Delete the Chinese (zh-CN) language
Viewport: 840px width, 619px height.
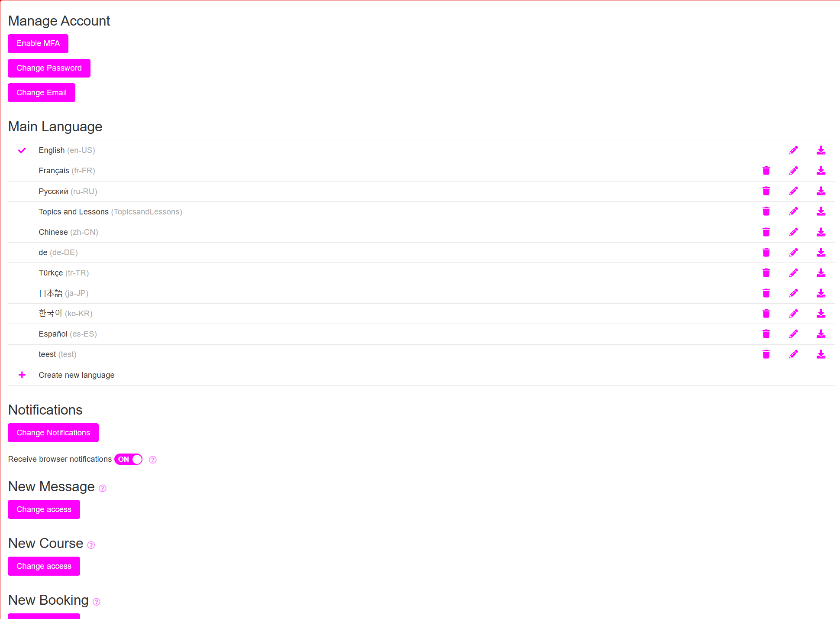766,232
